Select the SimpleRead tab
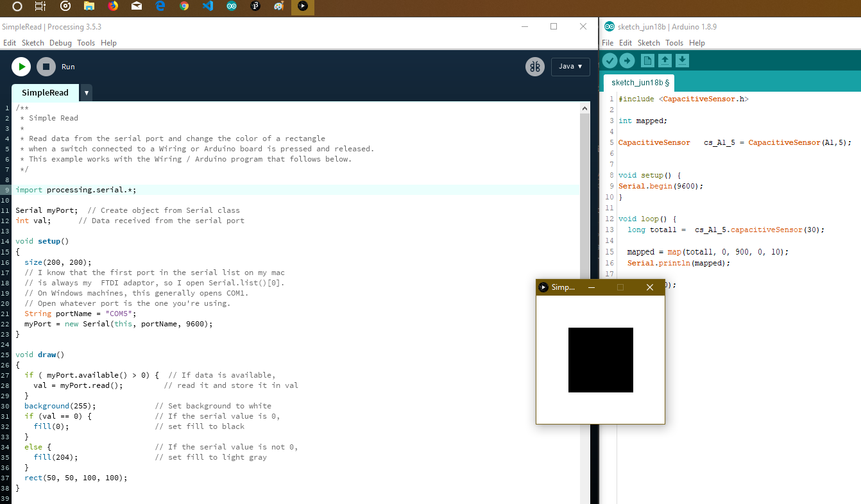 [x=45, y=92]
